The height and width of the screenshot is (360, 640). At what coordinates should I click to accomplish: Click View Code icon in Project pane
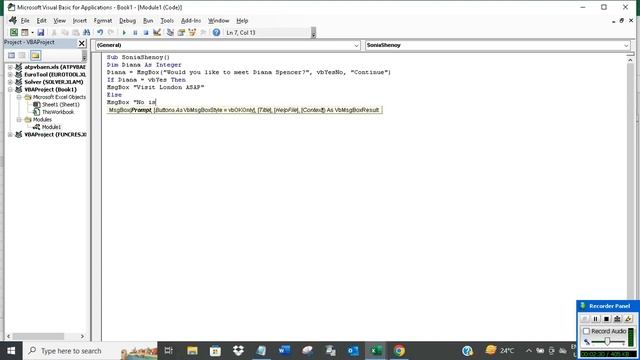click(x=11, y=56)
